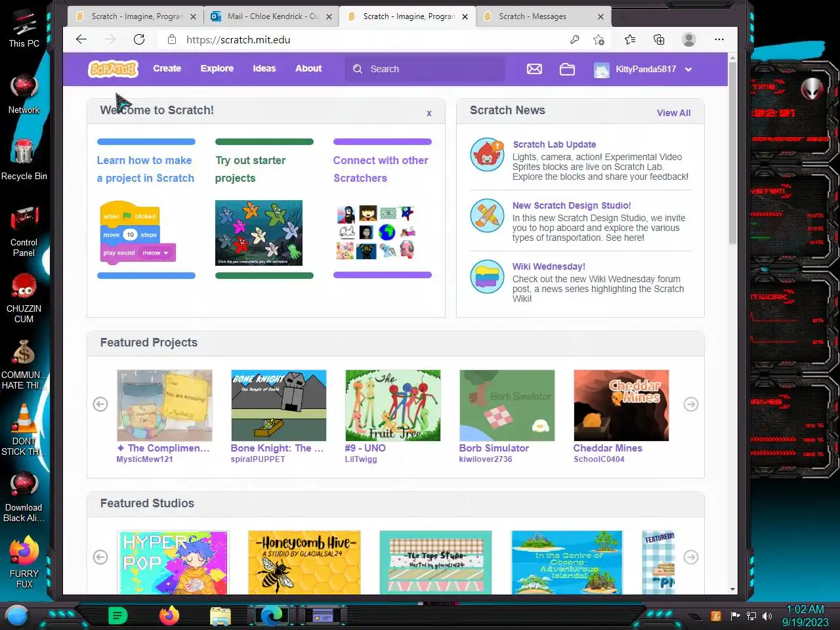The image size is (840, 630).
Task: Open the My Stuff folder icon
Action: point(567,69)
